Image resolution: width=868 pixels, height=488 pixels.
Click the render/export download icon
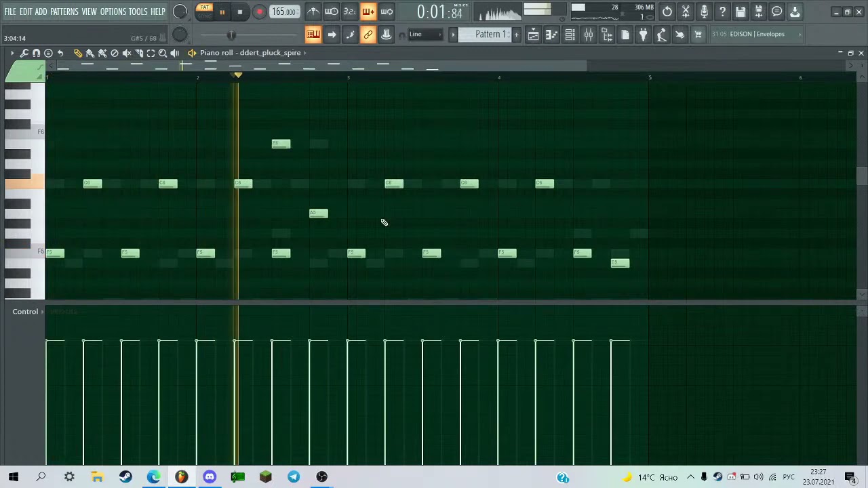tap(795, 12)
